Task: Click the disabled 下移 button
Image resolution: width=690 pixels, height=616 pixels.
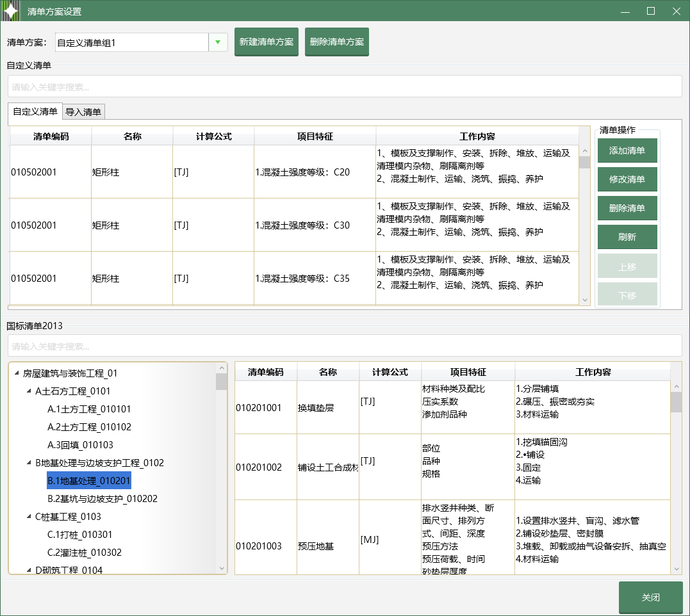Action: point(627,295)
